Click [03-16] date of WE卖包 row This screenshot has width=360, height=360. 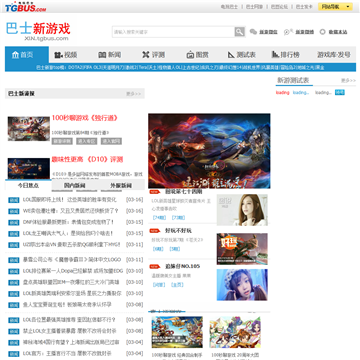pos(134,211)
